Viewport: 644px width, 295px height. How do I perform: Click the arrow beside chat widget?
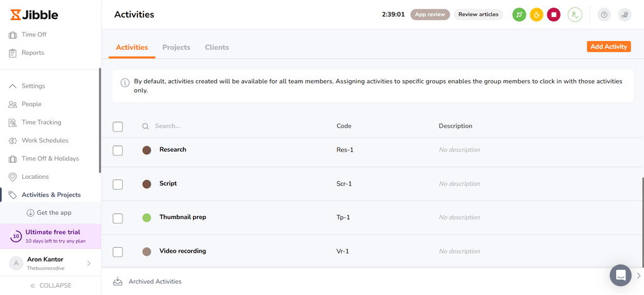(638, 275)
